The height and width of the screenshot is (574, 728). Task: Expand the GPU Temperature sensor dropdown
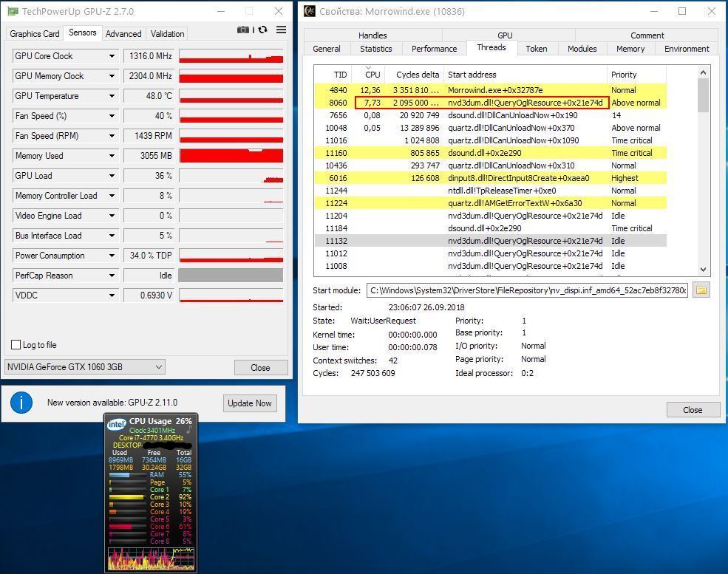click(x=112, y=96)
